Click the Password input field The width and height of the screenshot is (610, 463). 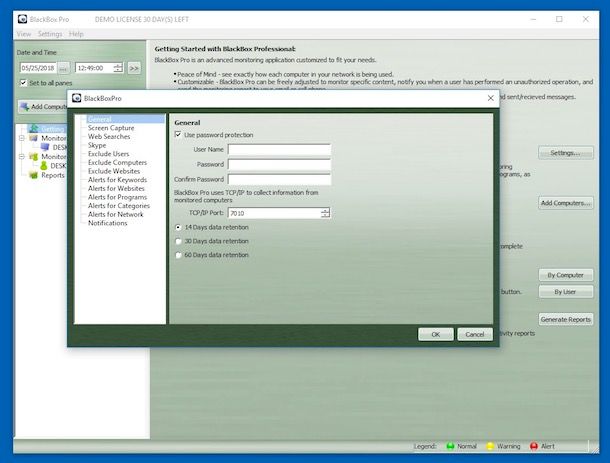[279, 164]
